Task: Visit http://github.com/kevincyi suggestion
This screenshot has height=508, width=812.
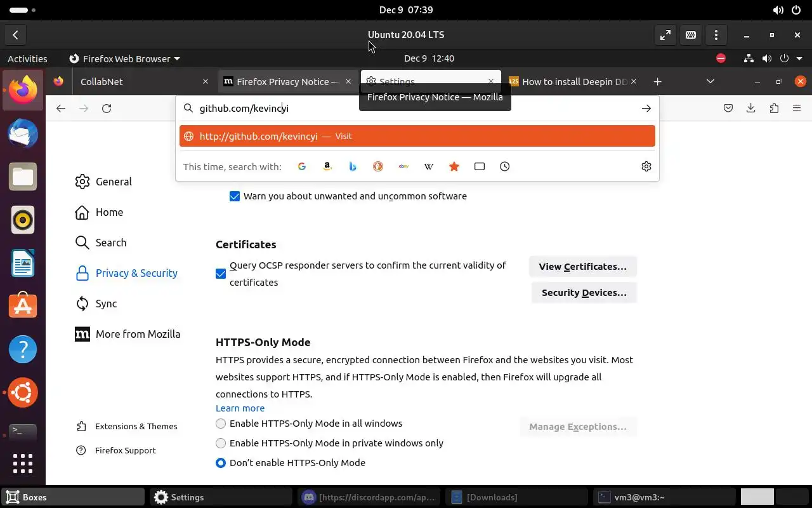Action: click(417, 136)
